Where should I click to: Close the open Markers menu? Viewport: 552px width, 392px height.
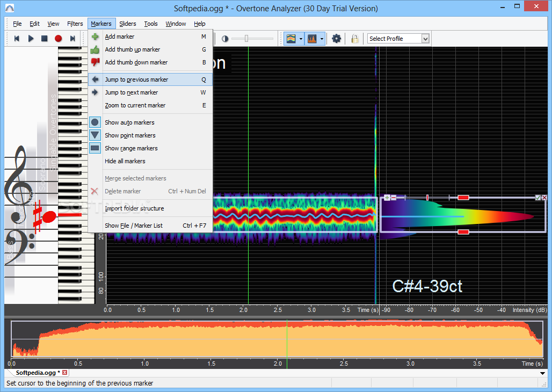click(101, 24)
